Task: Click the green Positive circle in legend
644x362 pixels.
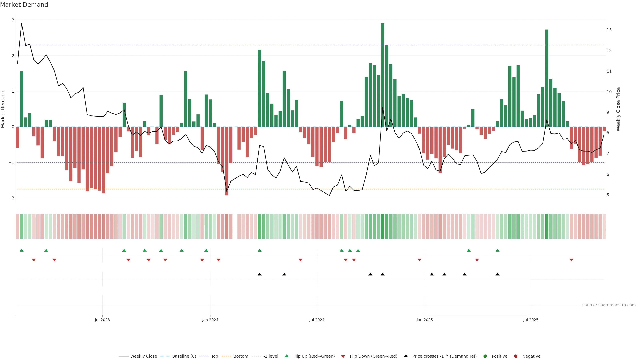Action: click(485, 356)
